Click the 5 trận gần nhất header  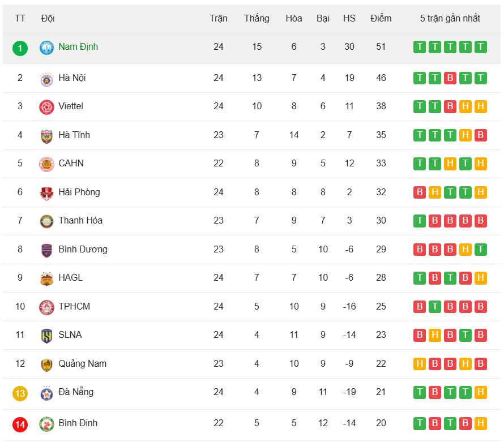(450, 18)
